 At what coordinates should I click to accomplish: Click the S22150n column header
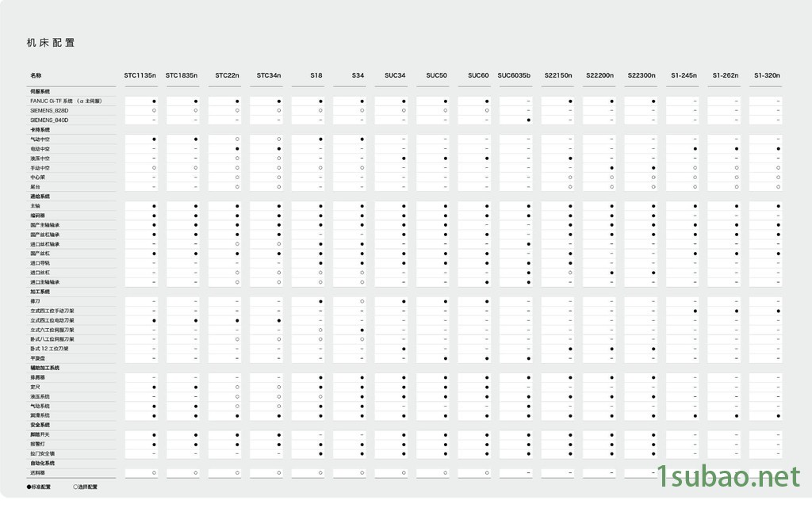pyautogui.click(x=558, y=75)
